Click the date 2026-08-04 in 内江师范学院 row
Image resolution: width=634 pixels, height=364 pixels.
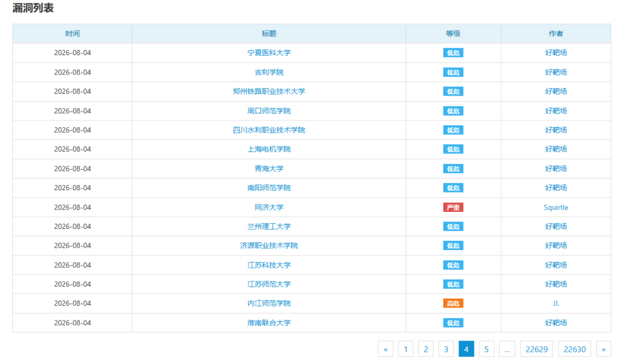[72, 304]
